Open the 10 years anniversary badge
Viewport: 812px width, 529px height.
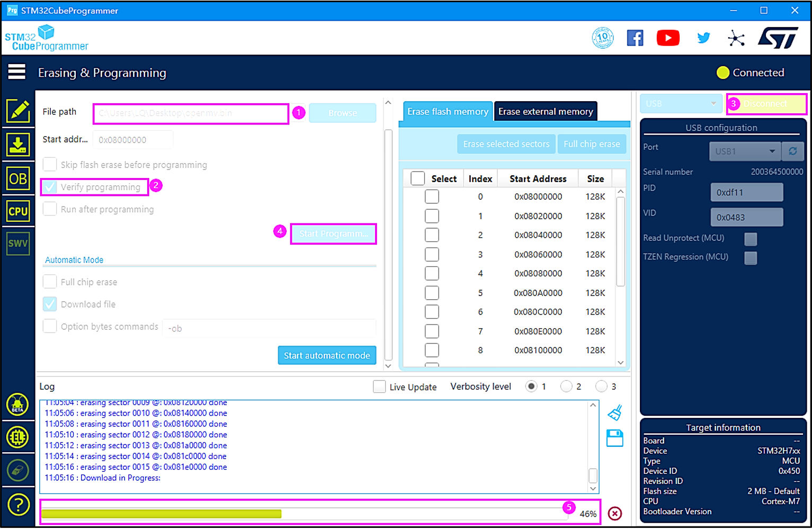tap(603, 38)
